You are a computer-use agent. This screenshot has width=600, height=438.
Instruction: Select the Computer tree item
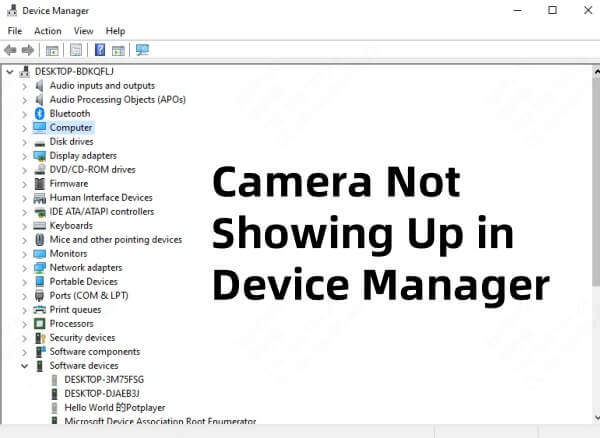pyautogui.click(x=71, y=128)
